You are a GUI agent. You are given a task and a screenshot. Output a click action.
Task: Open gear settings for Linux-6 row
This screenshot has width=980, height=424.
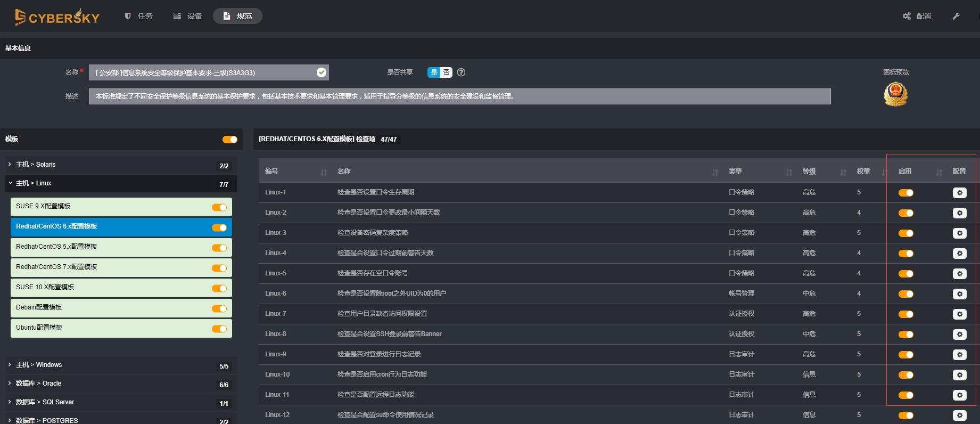coord(959,294)
